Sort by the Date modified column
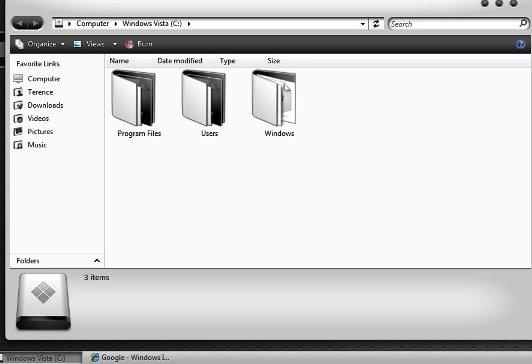This screenshot has width=532, height=364. coord(180,61)
